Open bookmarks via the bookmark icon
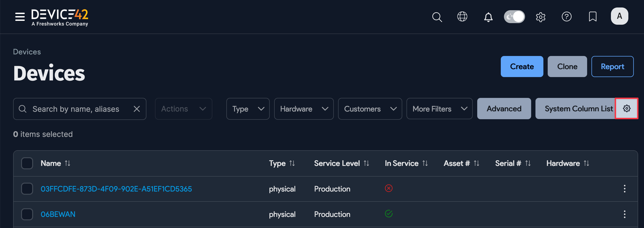The image size is (644, 228). pyautogui.click(x=593, y=17)
